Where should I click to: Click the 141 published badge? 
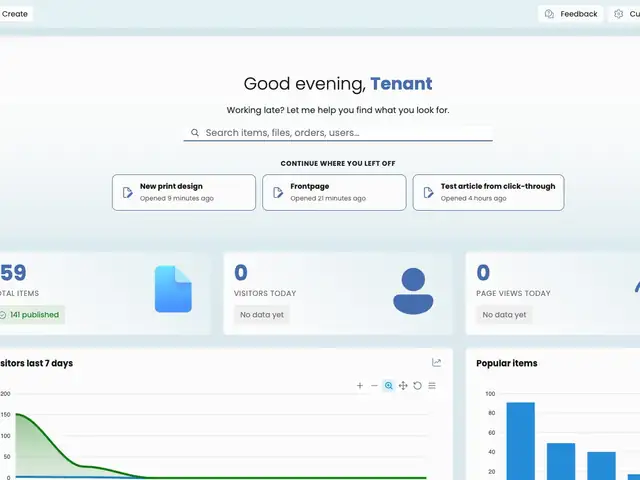click(31, 315)
